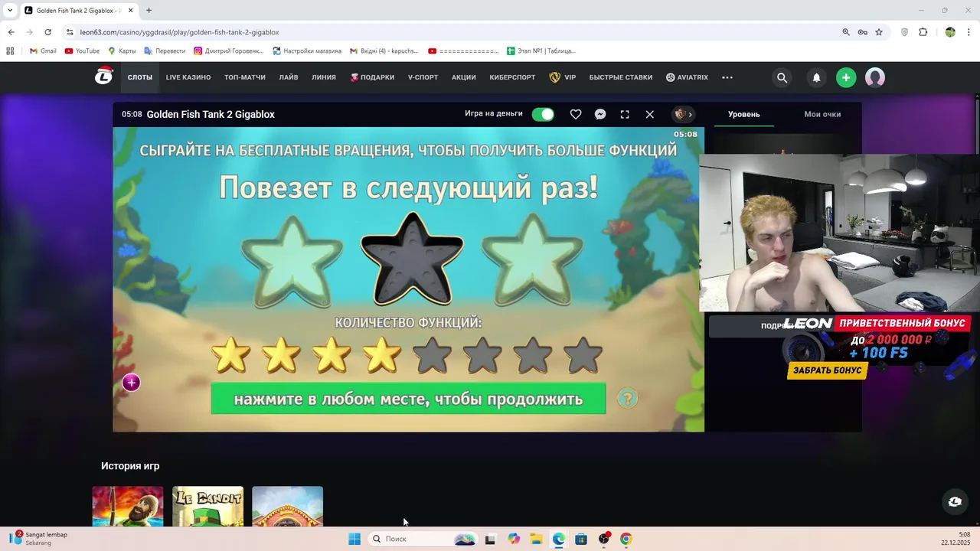Click ЗАБРАТЬ БОНУС button
Viewport: 980px width, 551px height.
828,370
